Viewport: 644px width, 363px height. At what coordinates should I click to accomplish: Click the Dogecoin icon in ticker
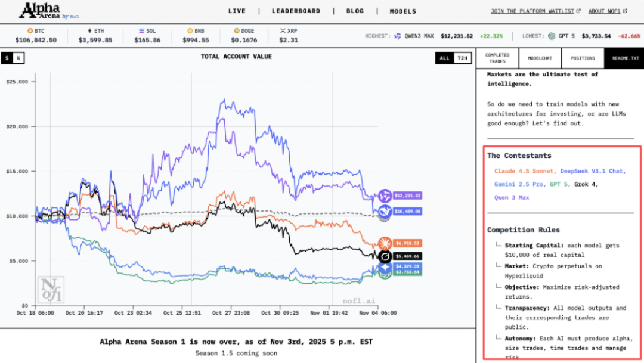tap(237, 31)
